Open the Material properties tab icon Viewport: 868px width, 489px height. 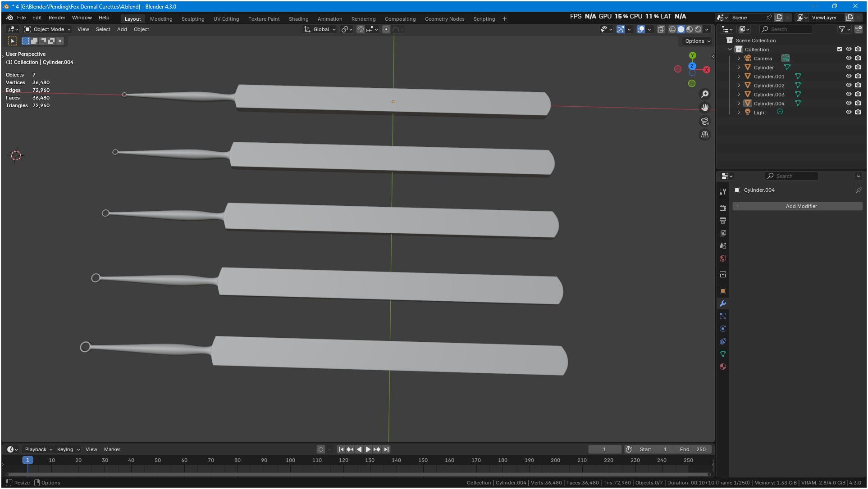tap(723, 367)
